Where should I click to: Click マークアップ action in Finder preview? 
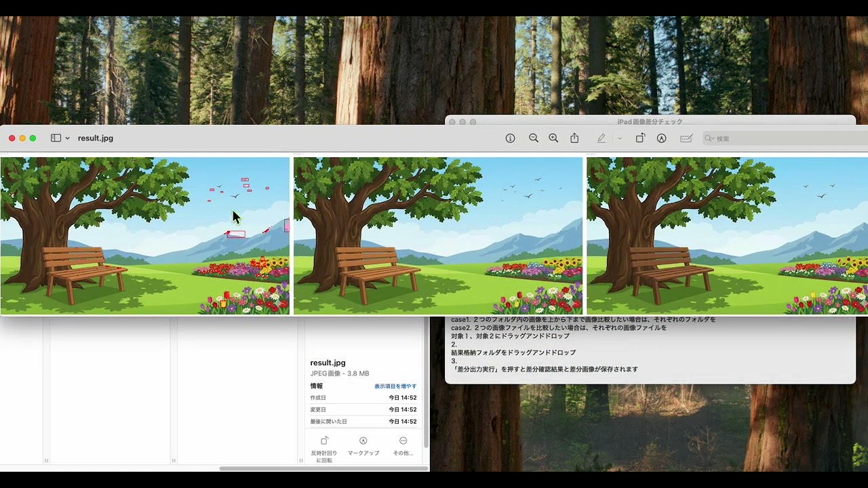363,446
